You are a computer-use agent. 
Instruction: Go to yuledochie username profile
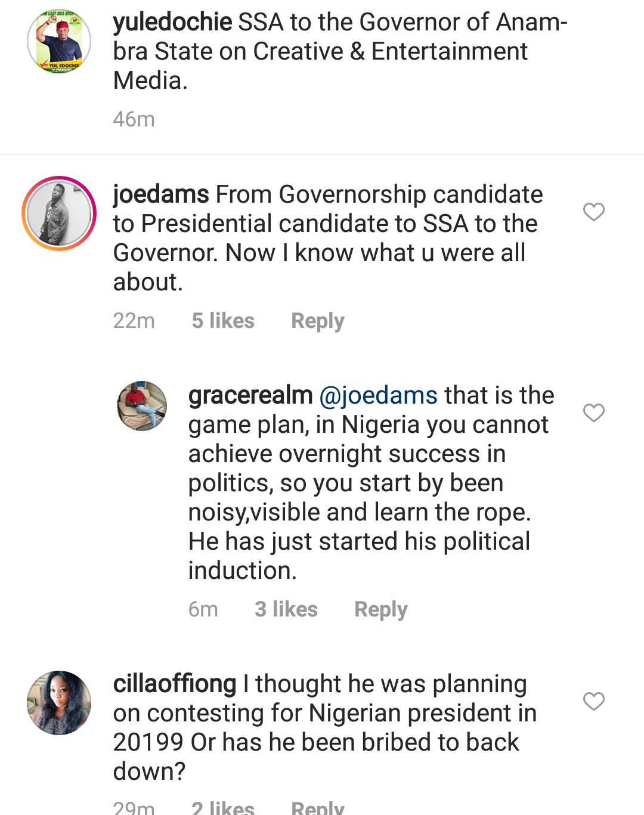tap(172, 23)
